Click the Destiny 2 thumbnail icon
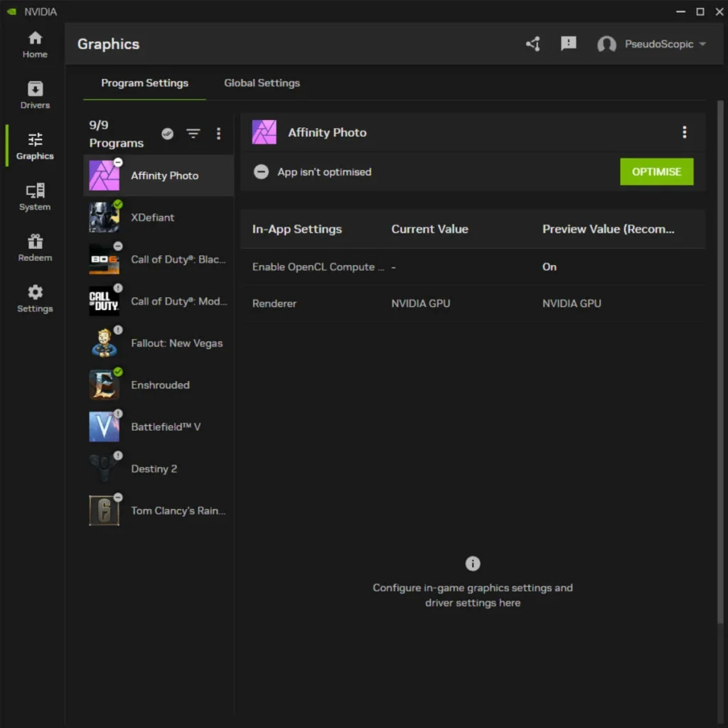The width and height of the screenshot is (728, 728). pyautogui.click(x=104, y=469)
